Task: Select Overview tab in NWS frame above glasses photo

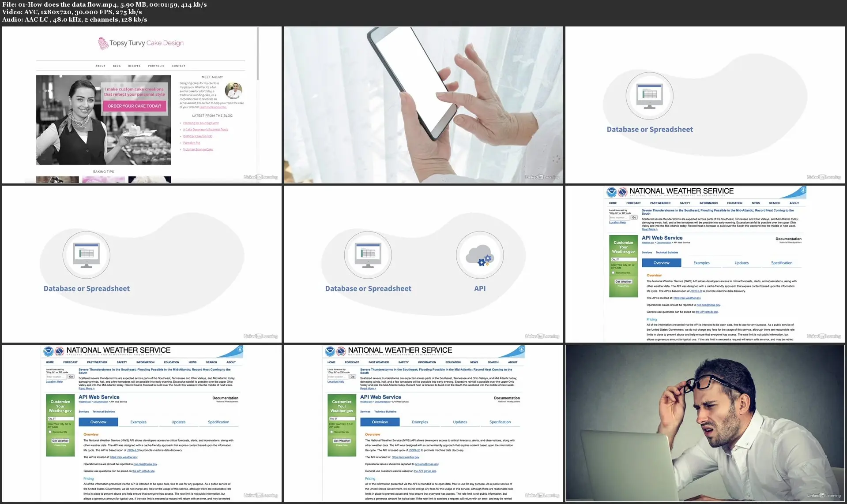Action: [661, 263]
